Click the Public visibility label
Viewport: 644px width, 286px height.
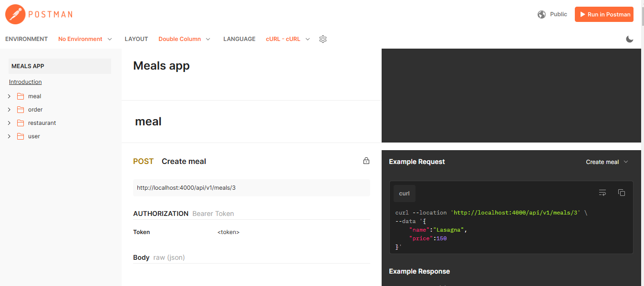tap(559, 14)
